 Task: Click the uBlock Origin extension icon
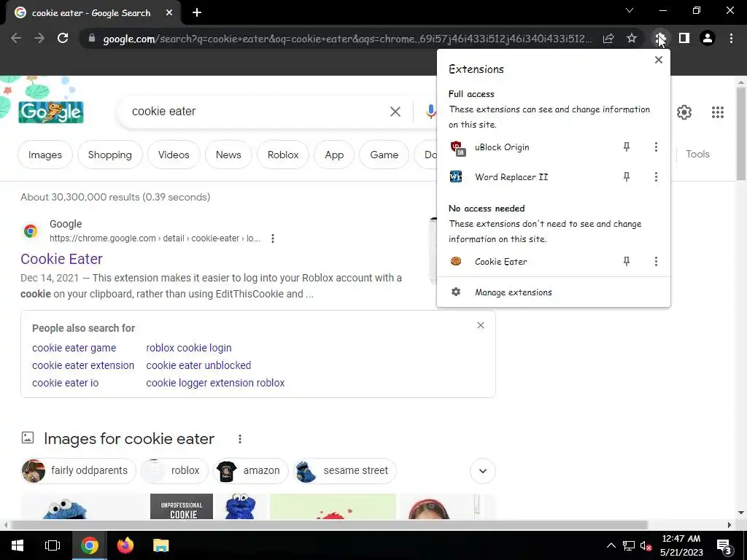(x=457, y=148)
